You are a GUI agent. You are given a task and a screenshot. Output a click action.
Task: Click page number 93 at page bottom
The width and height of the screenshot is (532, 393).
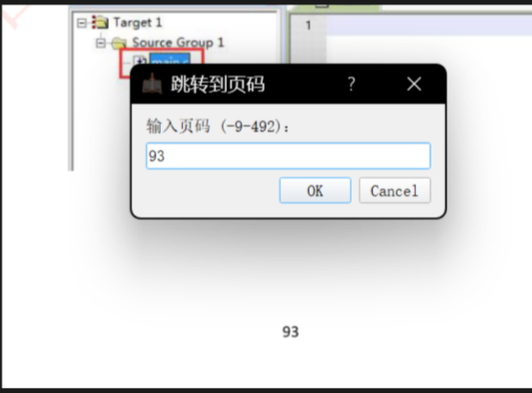[x=290, y=332]
